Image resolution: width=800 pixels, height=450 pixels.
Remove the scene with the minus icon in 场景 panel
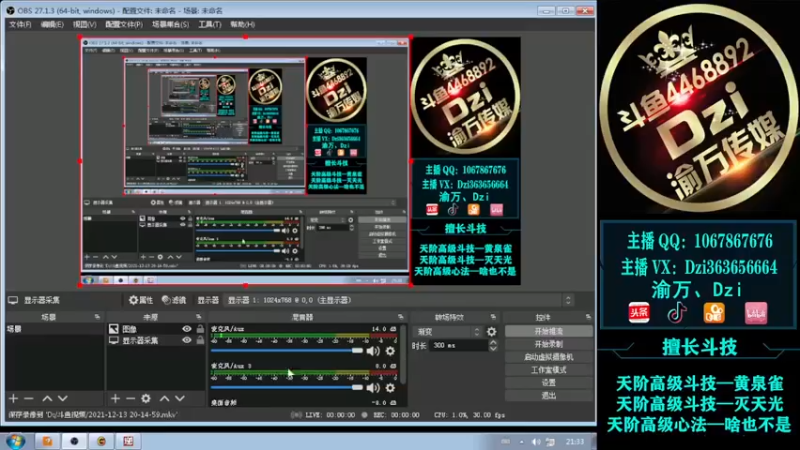[x=29, y=398]
